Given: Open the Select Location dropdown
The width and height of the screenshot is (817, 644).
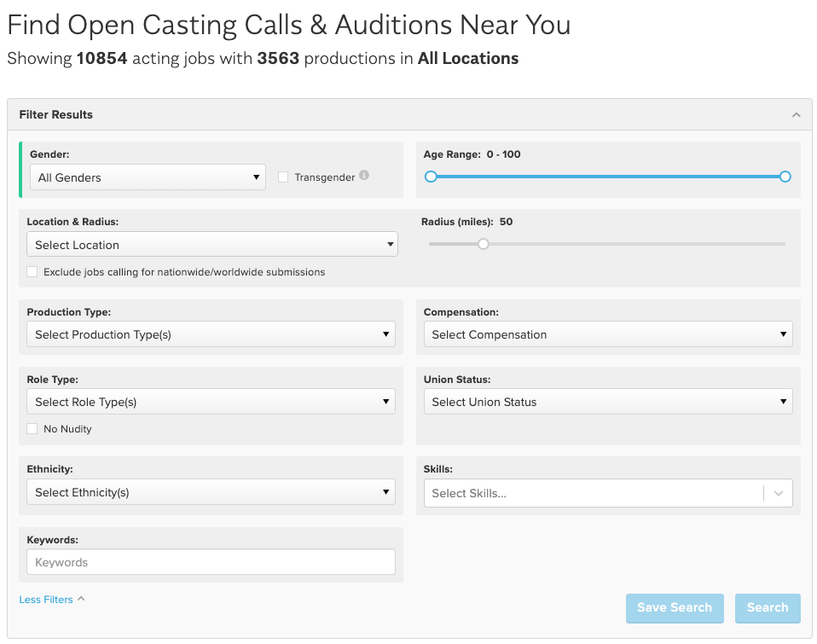Looking at the screenshot, I should 211,245.
